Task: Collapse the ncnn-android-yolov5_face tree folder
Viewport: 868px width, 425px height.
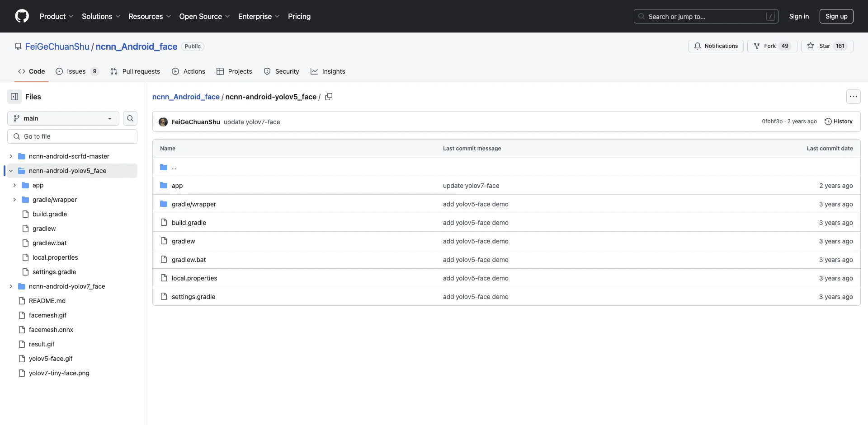Action: tap(11, 171)
